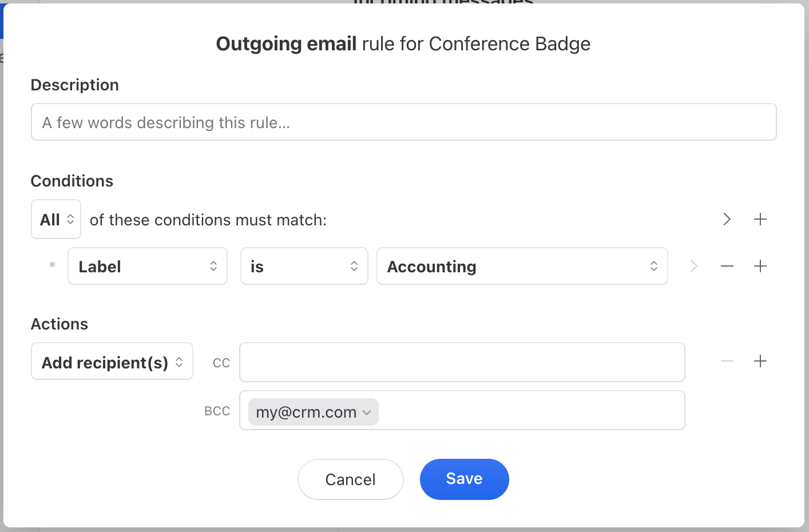Cancel the outgoing email rule
The height and width of the screenshot is (532, 809).
click(350, 479)
